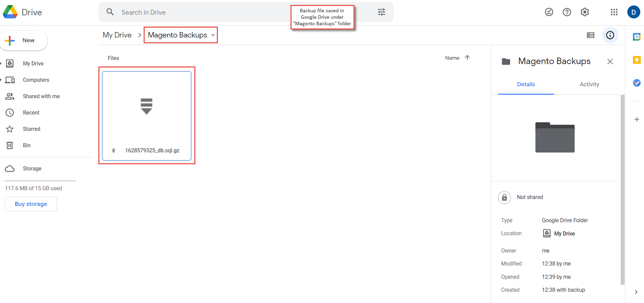The width and height of the screenshot is (644, 303).
Task: Open the Google apps grid
Action: (x=614, y=12)
